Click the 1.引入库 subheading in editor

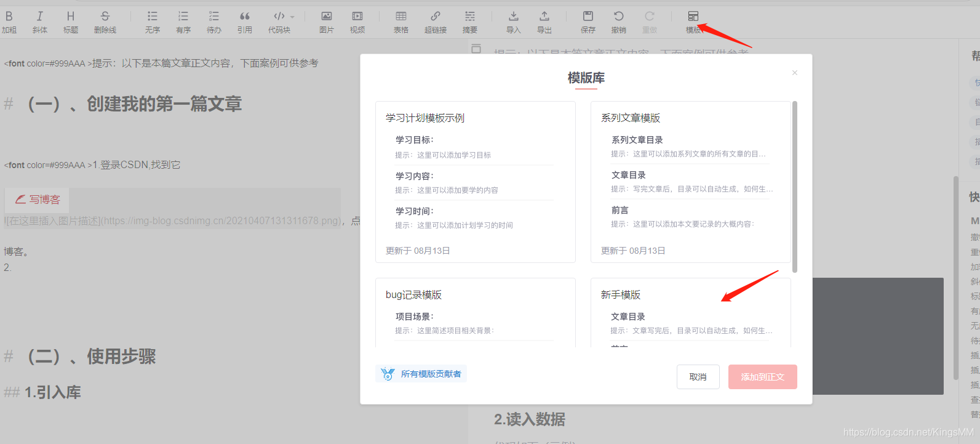click(x=53, y=392)
